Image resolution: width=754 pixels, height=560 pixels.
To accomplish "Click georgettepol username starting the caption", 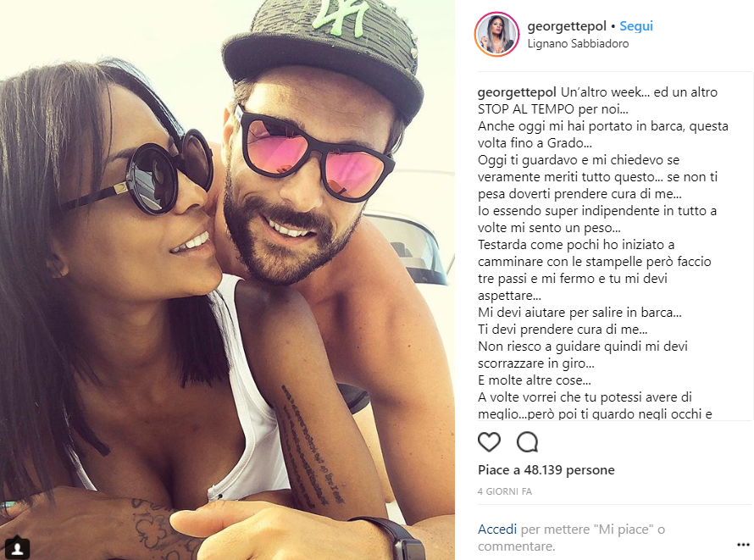I will pyautogui.click(x=517, y=92).
